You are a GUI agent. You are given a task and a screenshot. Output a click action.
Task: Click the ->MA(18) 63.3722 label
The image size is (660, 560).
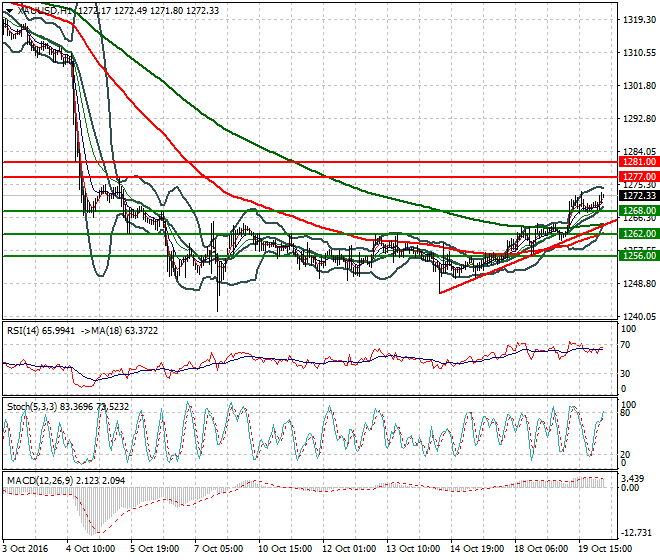(x=119, y=331)
